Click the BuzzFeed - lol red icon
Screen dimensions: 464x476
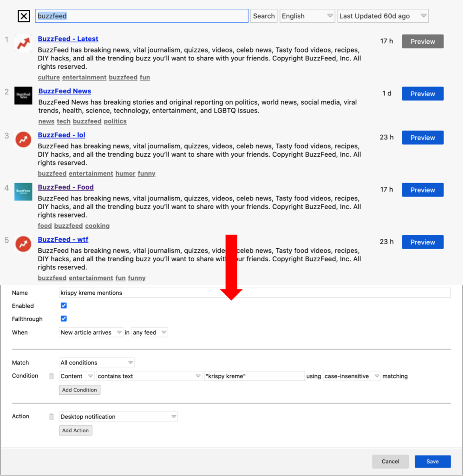coord(23,139)
